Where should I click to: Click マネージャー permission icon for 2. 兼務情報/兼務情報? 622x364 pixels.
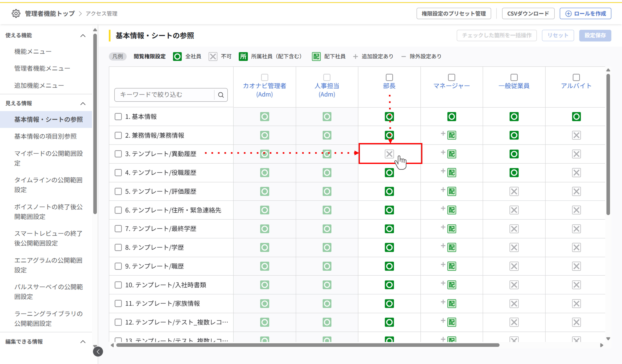coord(452,135)
